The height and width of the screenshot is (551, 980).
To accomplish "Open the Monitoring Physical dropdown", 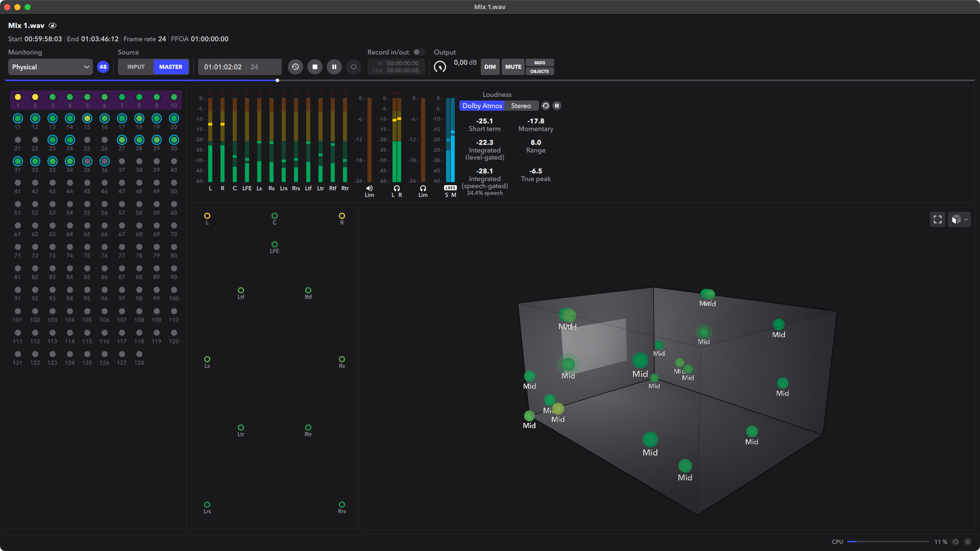I will [x=50, y=67].
